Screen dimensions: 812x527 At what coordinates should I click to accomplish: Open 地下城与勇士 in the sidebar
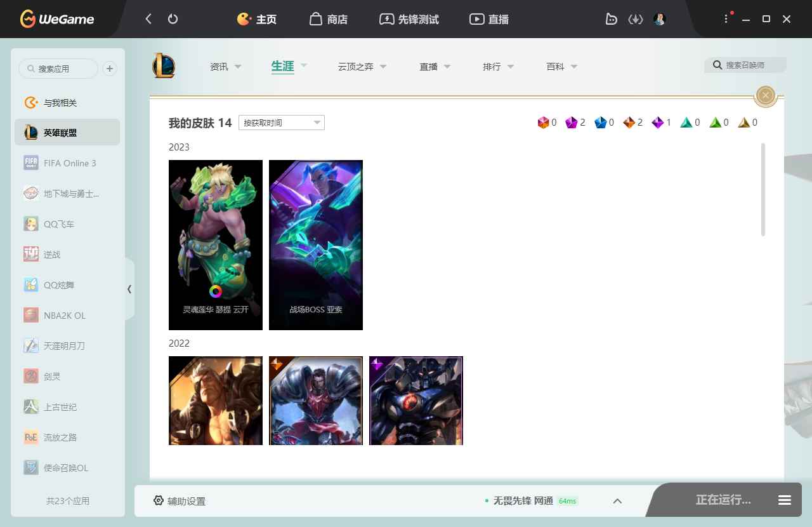(67, 194)
